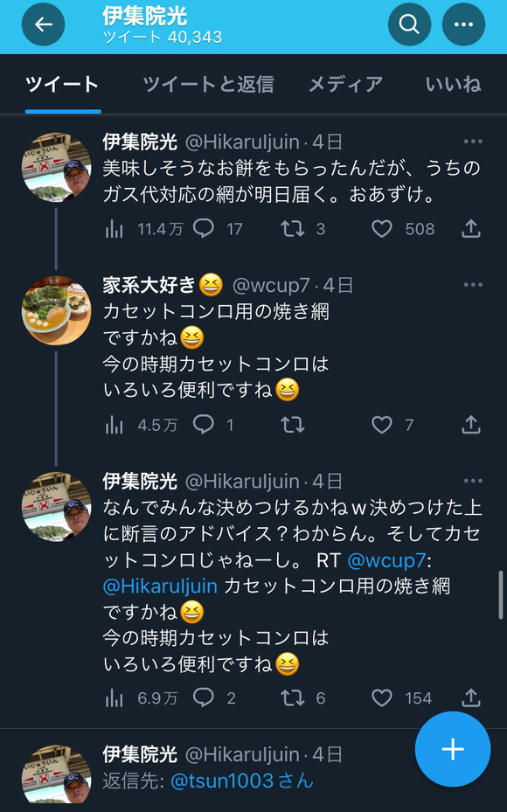Open more options on 家系大好き's tweet
The height and width of the screenshot is (812, 507).
click(473, 284)
